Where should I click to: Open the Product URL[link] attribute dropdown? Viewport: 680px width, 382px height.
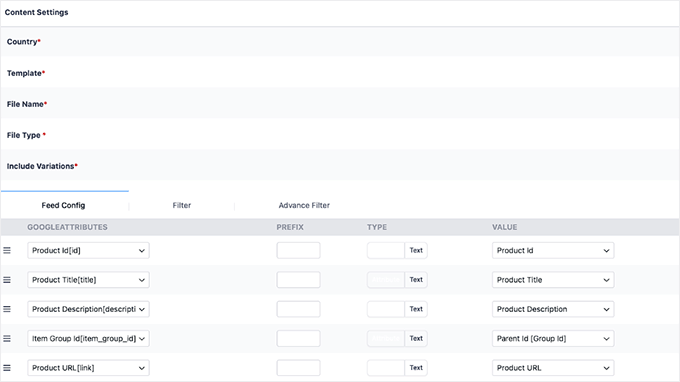point(88,368)
